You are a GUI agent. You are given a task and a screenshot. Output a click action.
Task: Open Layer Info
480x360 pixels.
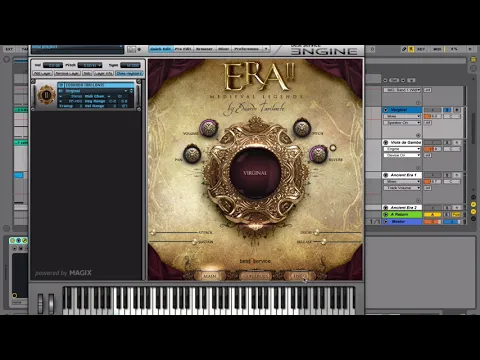(103, 73)
